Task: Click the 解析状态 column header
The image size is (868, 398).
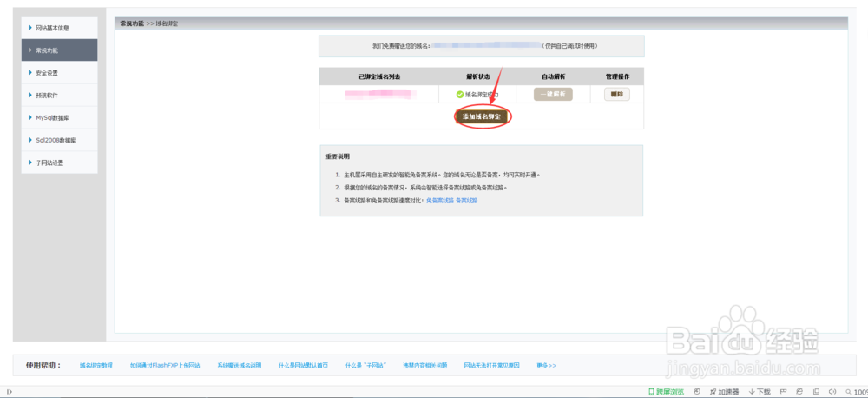Action: (477, 76)
